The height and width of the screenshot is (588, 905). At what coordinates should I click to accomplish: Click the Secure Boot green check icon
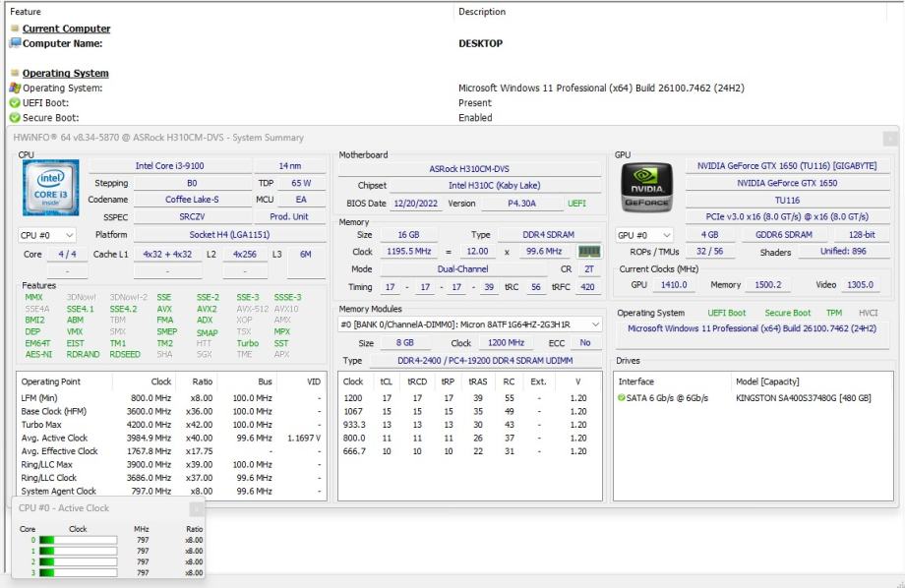coord(15,118)
